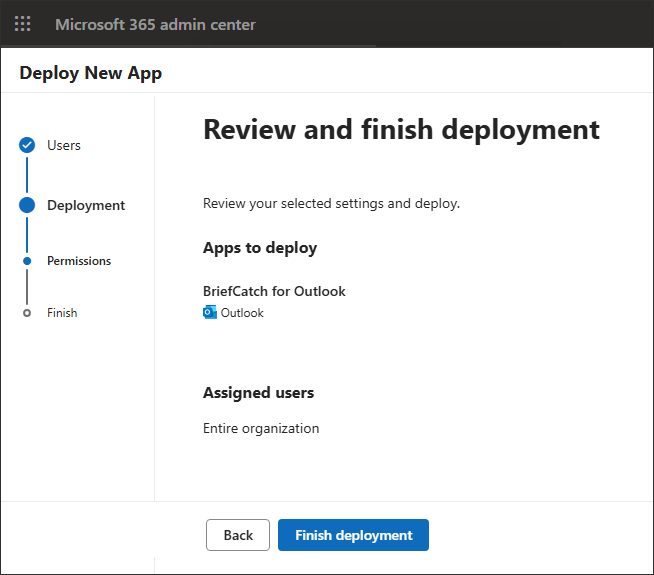Viewport: 654px width, 575px height.
Task: Click Microsoft 365 admin center title
Action: (x=156, y=25)
